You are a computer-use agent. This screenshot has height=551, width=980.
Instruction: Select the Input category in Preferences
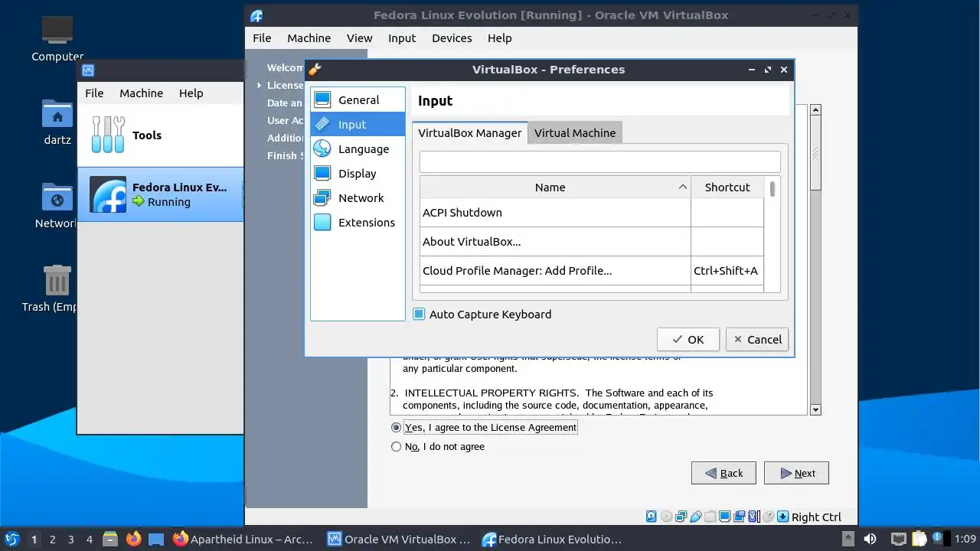(x=358, y=124)
